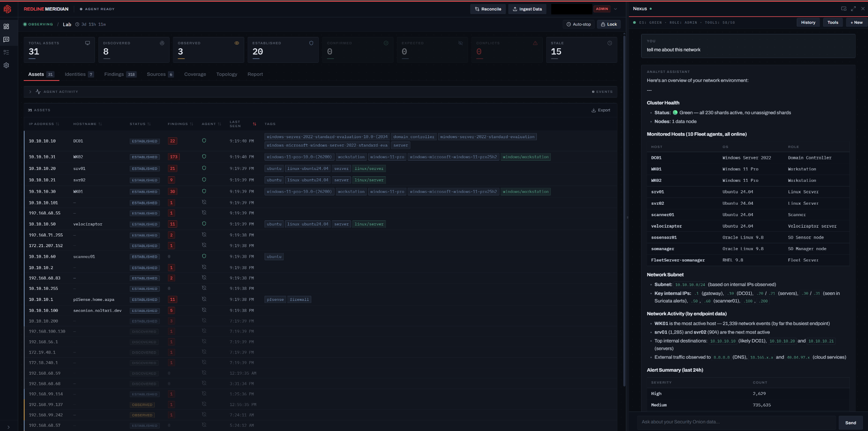Open the Report tab
868x431 pixels.
click(x=255, y=74)
